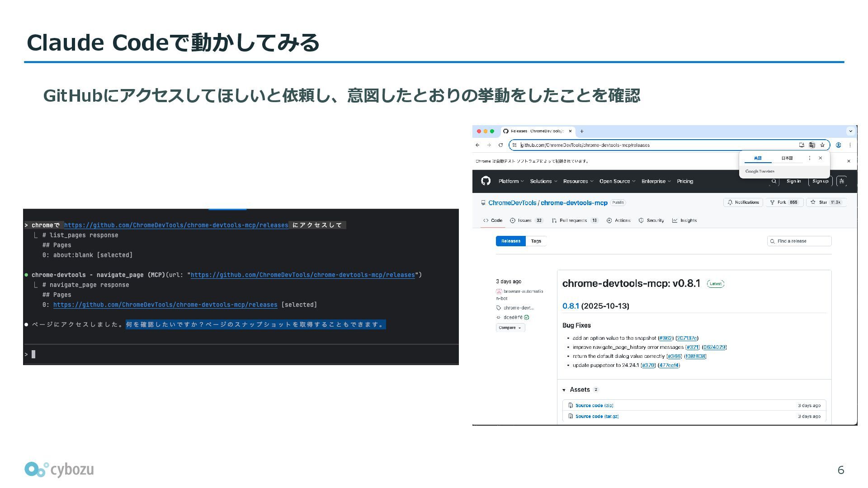Click the Sign up button
This screenshot has height=488, width=868.
pos(820,181)
